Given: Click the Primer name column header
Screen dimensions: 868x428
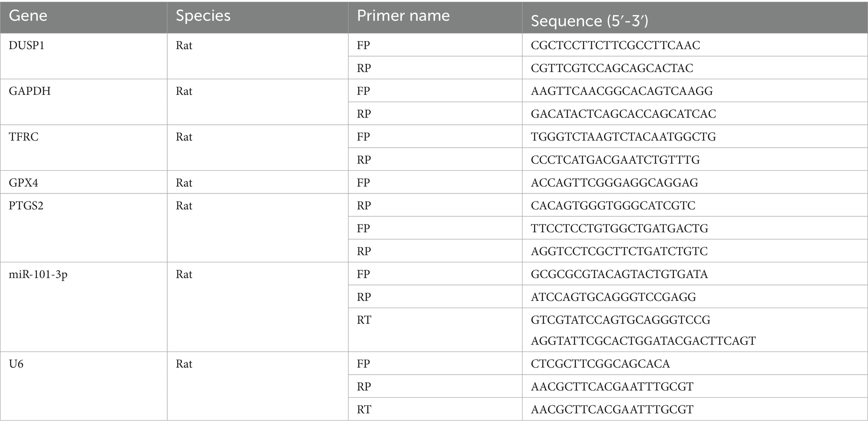Looking at the screenshot, I should (435, 17).
